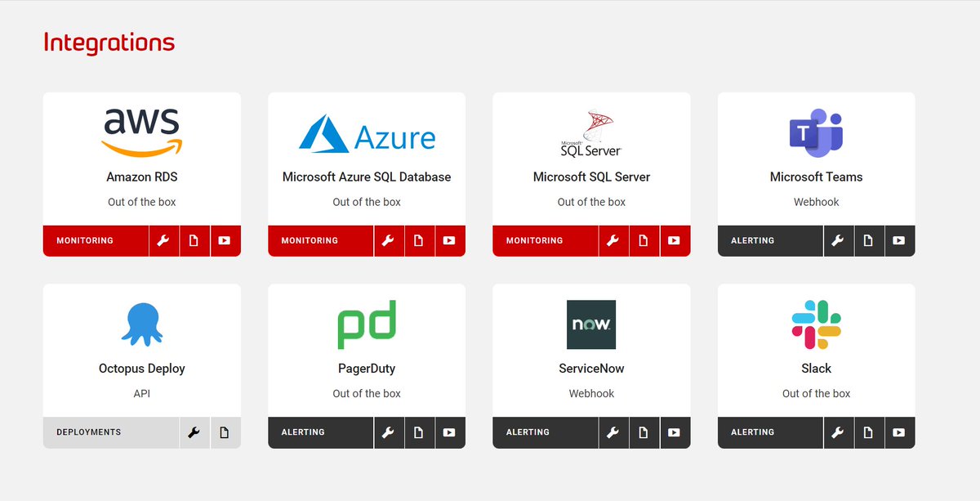Select the Alerting label on Slack card
Viewport: 980px width, 501px height.
click(x=752, y=432)
